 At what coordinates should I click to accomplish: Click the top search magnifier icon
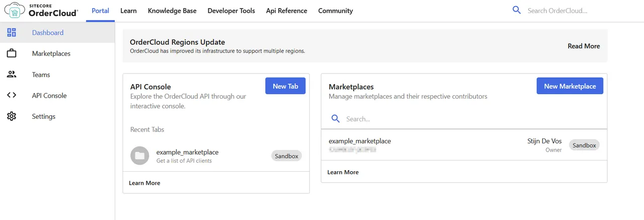[517, 10]
